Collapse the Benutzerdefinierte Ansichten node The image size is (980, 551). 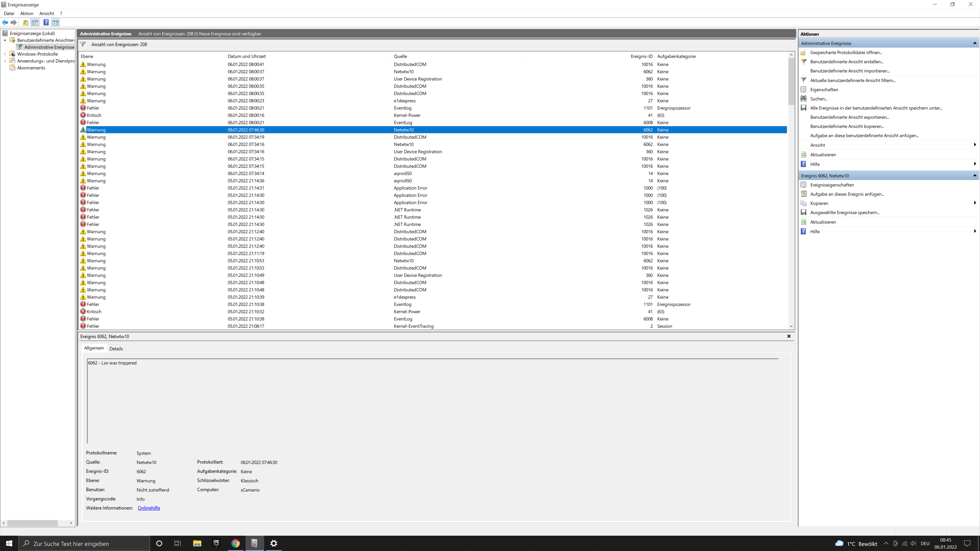[5, 40]
